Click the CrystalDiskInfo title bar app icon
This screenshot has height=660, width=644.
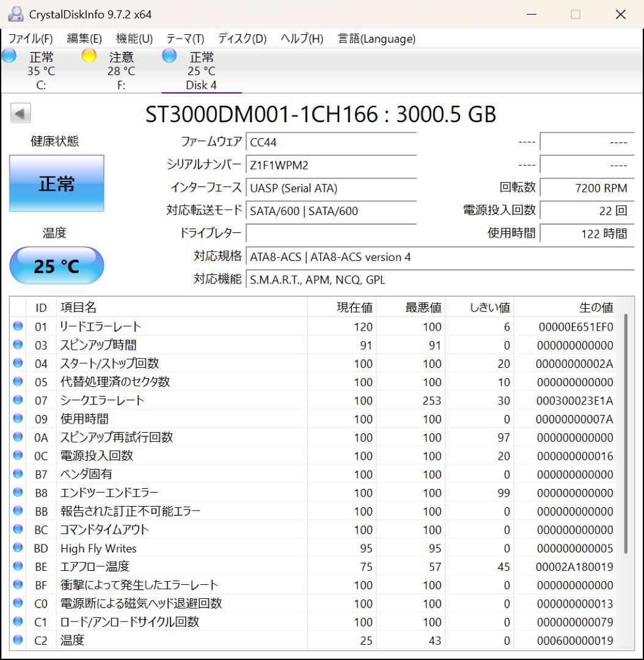click(15, 14)
